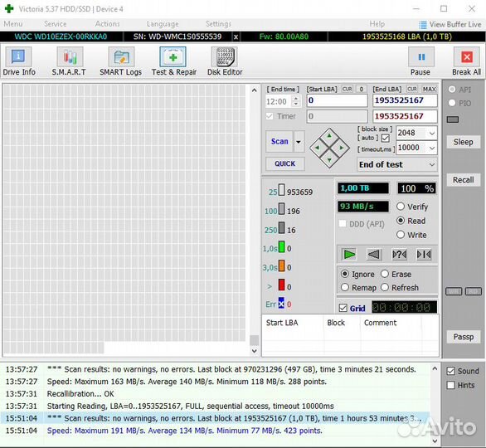Click the reverse scan arrow button
The width and height of the screenshot is (486, 448).
pyautogui.click(x=374, y=255)
